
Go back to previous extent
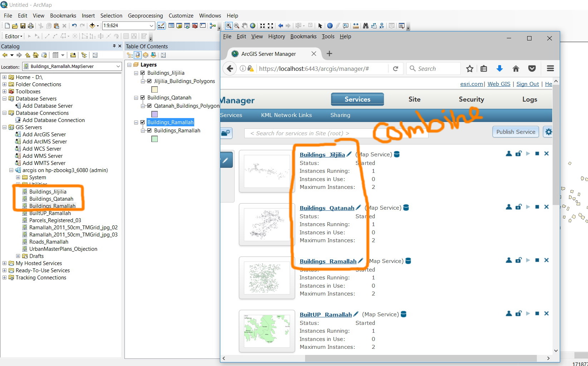coord(280,26)
